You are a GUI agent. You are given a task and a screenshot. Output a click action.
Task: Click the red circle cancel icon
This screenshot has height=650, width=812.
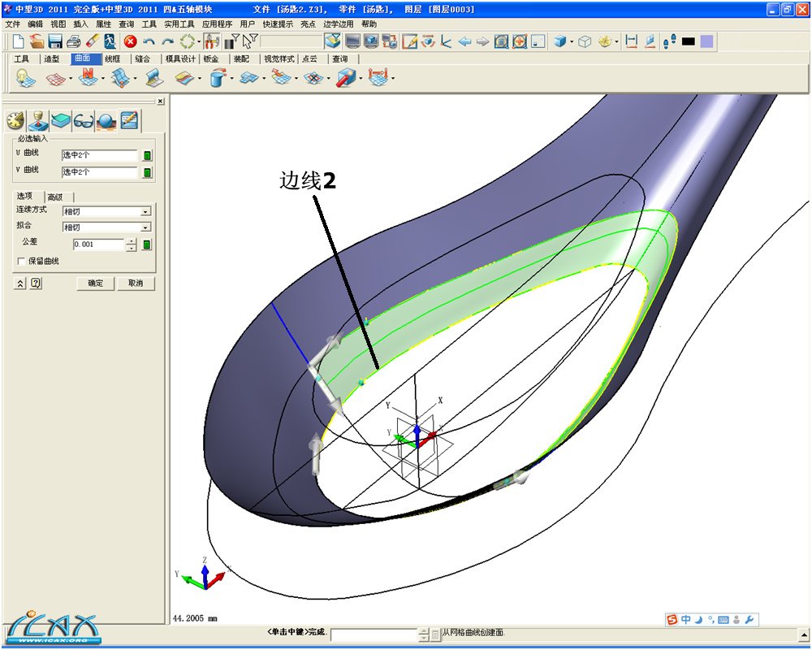click(x=130, y=41)
